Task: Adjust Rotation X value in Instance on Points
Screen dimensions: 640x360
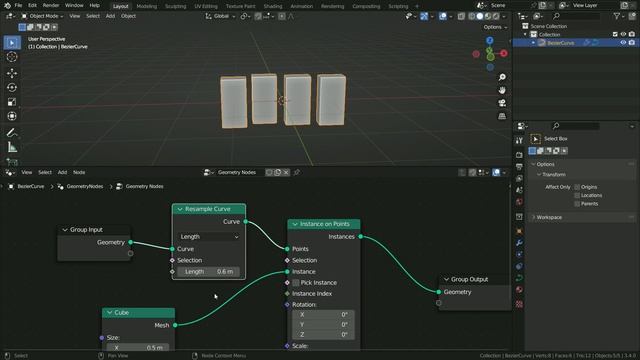Action: coord(323,315)
